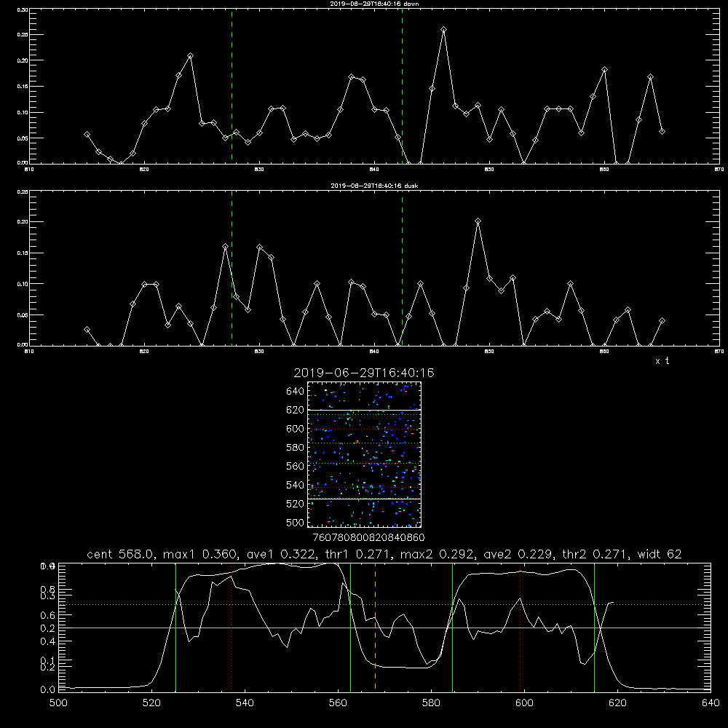
Task: Click the left green dashed line in dusk plot
Action: point(232,268)
